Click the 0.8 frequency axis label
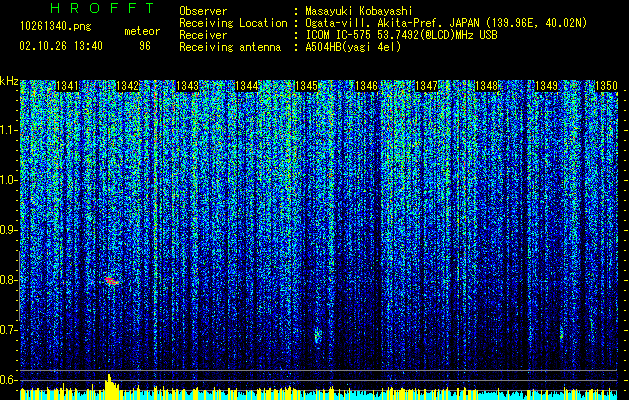This screenshot has height=400, width=629. tap(7, 280)
